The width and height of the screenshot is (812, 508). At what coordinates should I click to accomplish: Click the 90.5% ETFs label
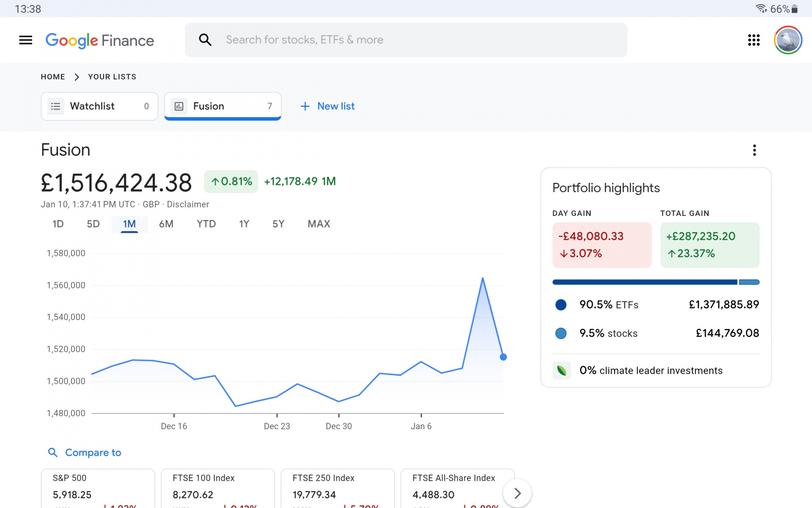click(x=609, y=305)
